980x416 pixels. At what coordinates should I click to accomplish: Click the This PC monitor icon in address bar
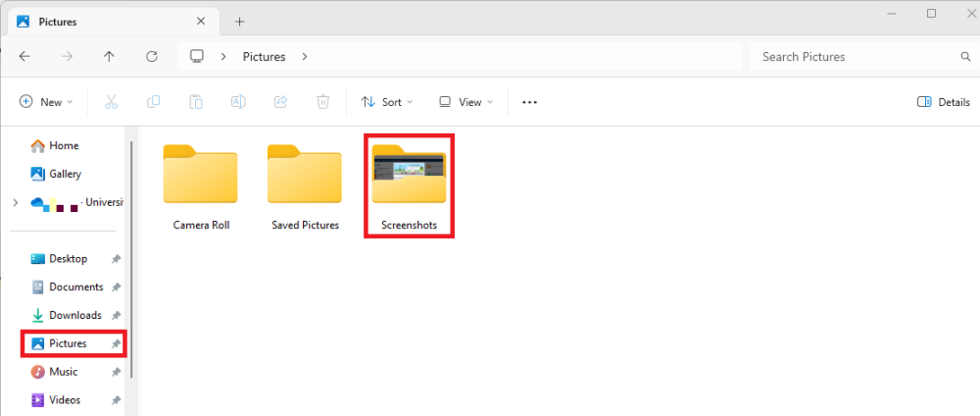pyautogui.click(x=197, y=56)
